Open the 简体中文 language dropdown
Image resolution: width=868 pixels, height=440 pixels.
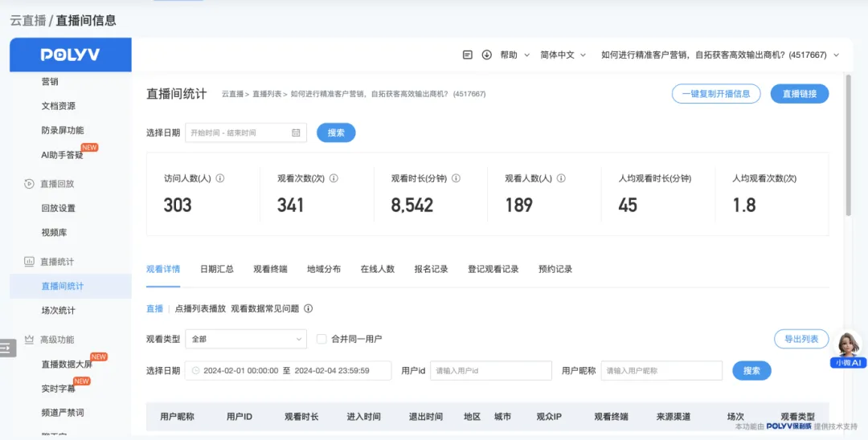point(563,55)
